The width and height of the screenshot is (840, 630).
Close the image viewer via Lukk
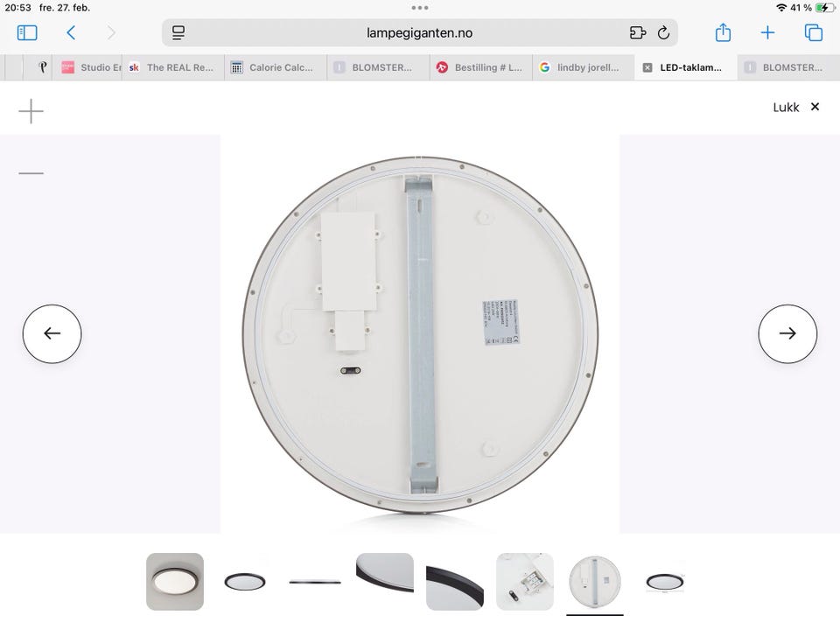796,107
